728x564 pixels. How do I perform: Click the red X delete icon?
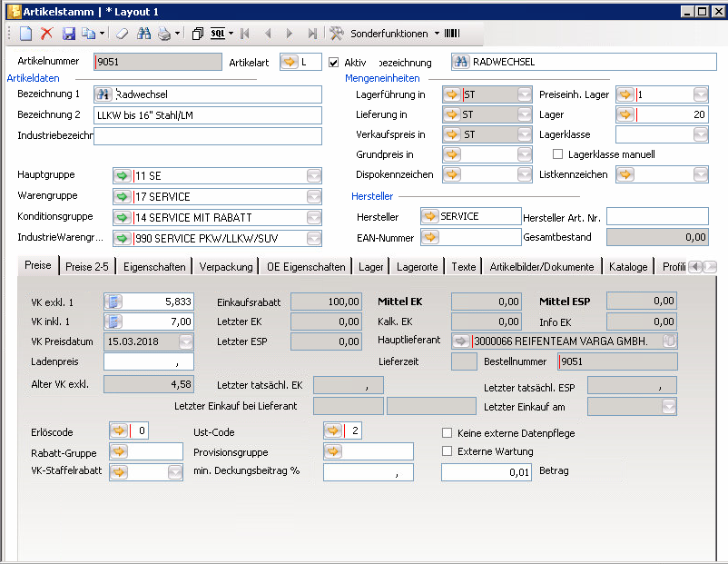(46, 34)
